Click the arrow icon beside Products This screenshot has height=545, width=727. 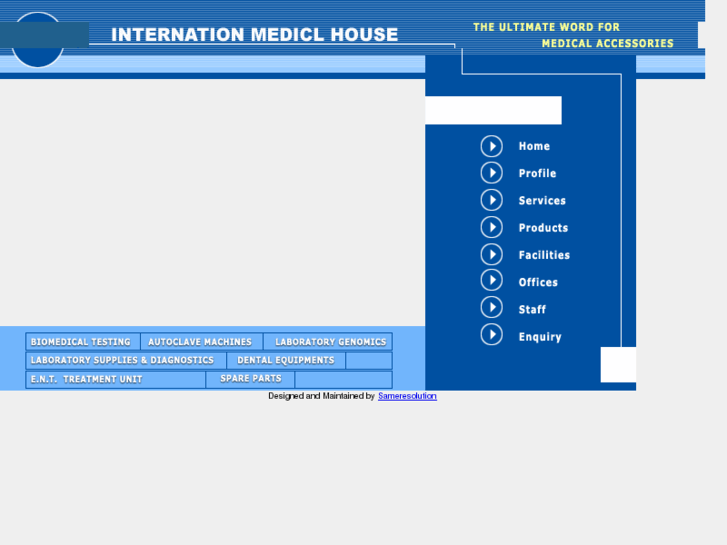pos(491,227)
